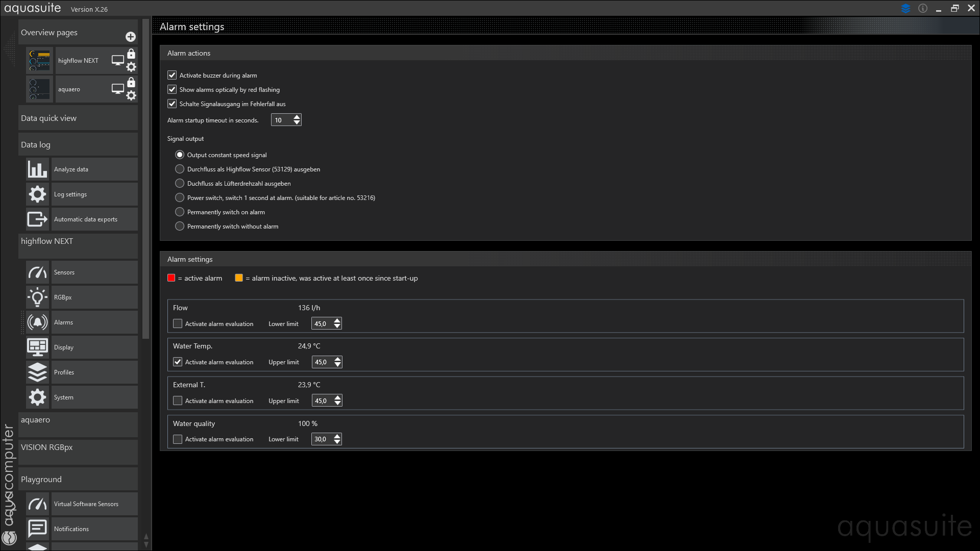This screenshot has height=551, width=980.
Task: Select Duchfluss als Lüfterdrehzahl ausgeben
Action: tap(180, 183)
